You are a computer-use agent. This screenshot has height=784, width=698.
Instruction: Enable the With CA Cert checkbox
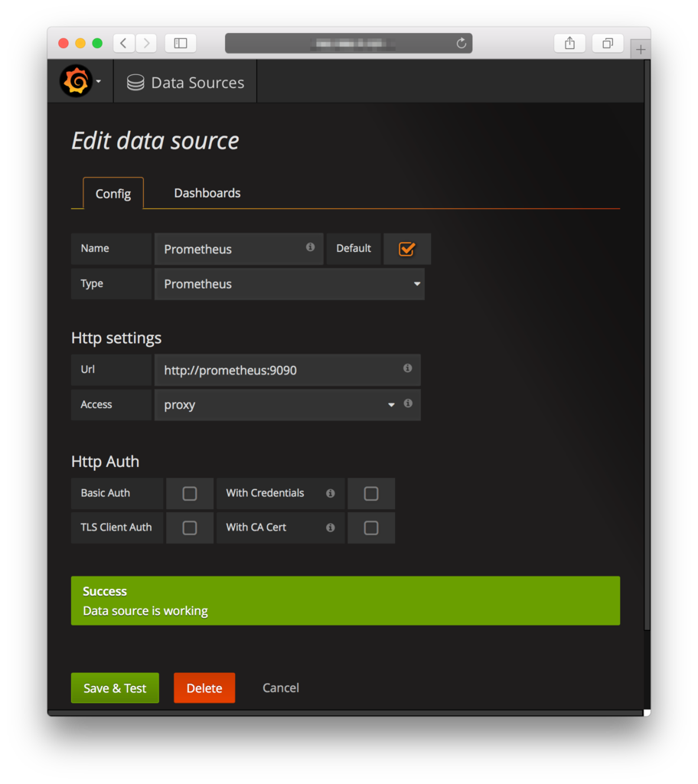371,528
